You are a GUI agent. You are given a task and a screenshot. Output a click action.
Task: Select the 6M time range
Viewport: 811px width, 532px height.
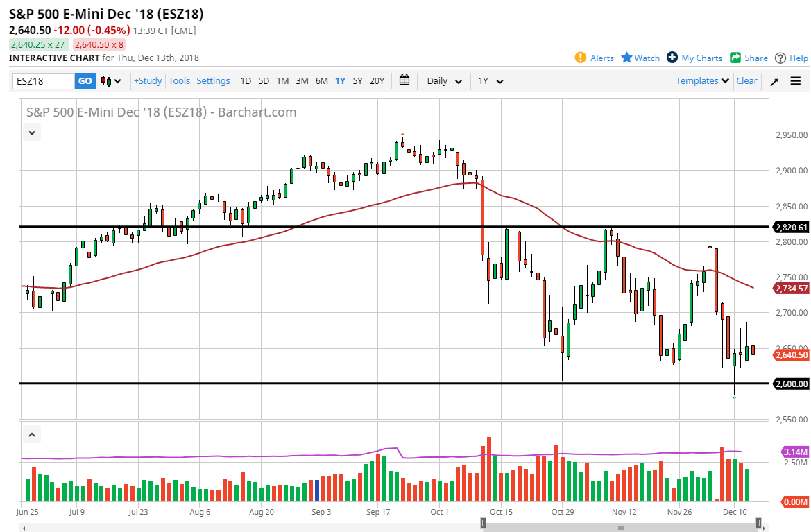321,80
